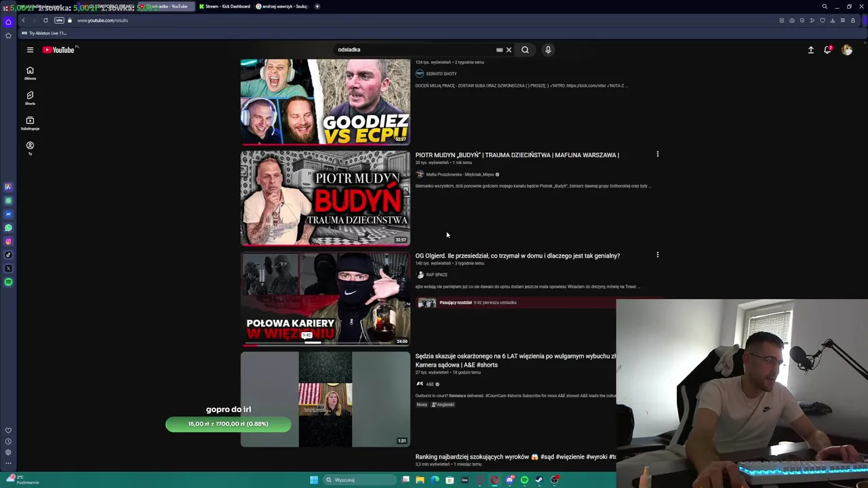Open the Połowa kariery w więzieniu thumbnail
This screenshot has width=868, height=488.
coord(325,298)
